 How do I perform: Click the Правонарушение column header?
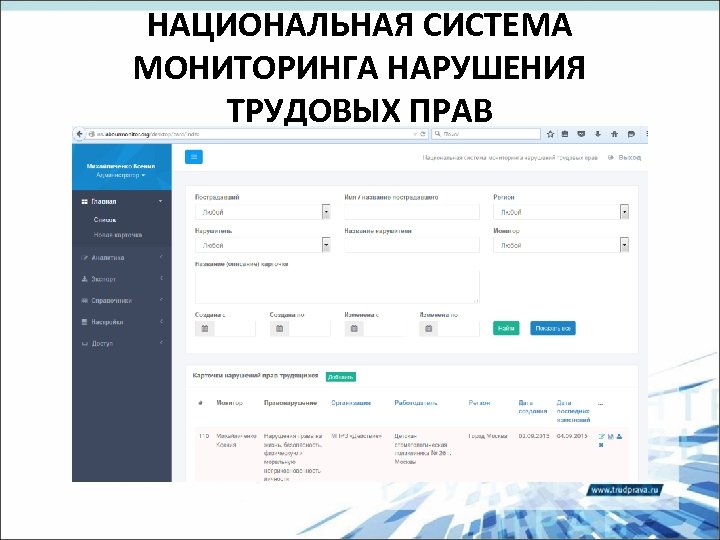pos(291,403)
